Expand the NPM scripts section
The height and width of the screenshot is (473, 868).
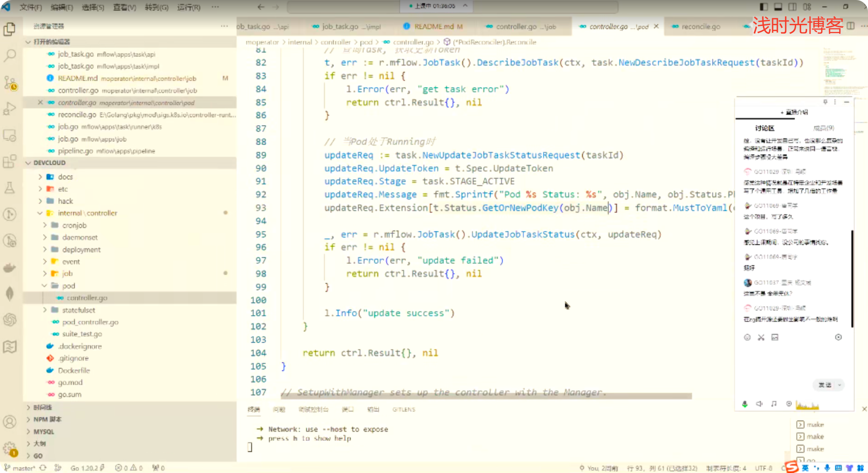coord(47,419)
